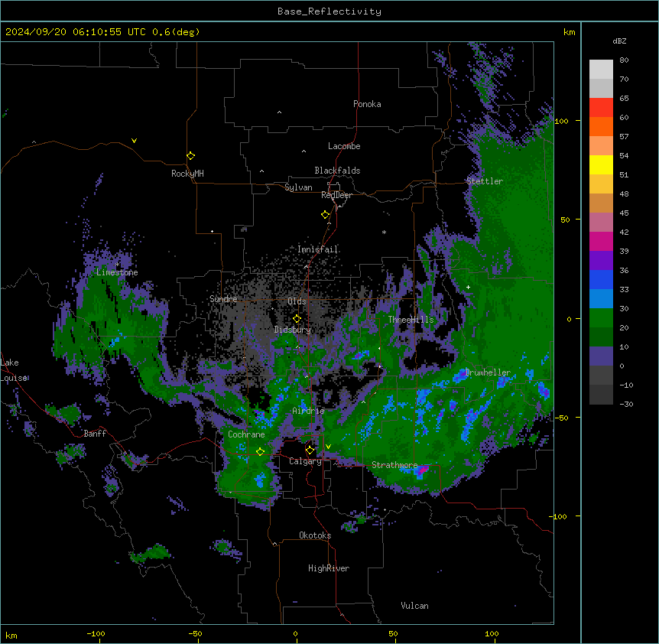This screenshot has width=659, height=644.
Task: Click the Banff label
Action: (x=95, y=434)
